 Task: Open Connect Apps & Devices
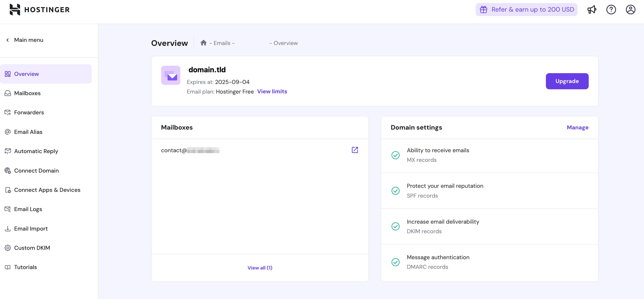[47, 190]
